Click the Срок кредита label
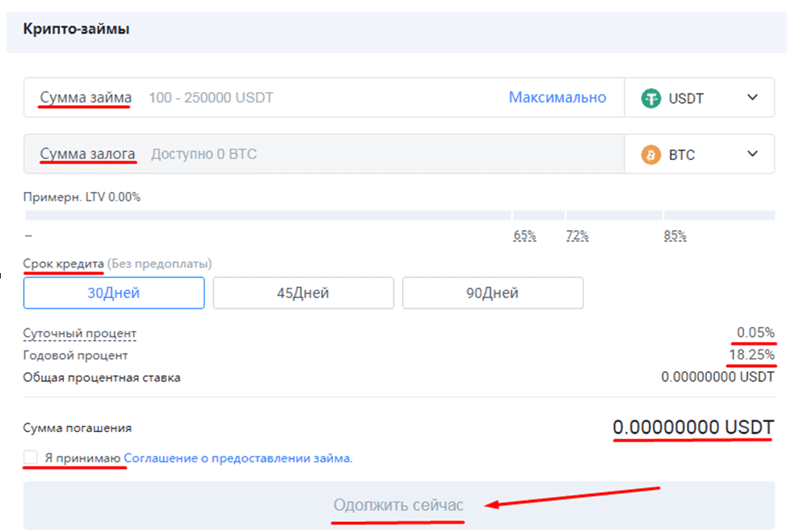Image resolution: width=787 pixels, height=532 pixels. tap(63, 264)
